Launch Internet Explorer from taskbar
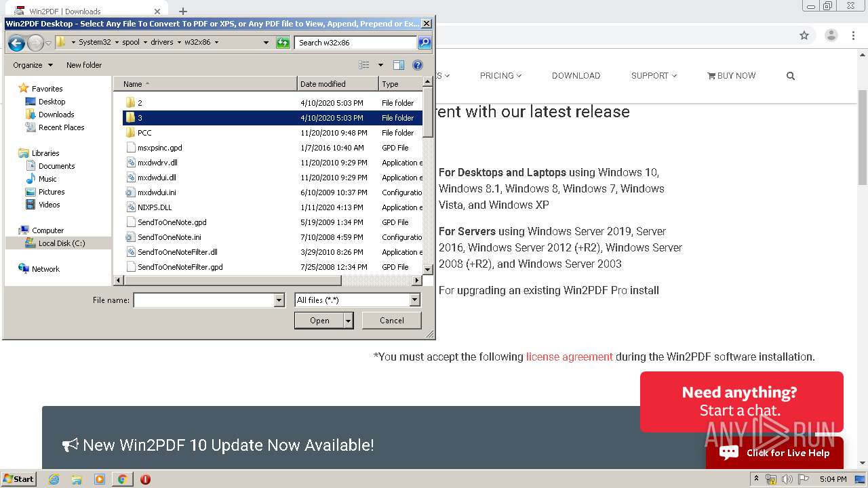This screenshot has width=868, height=488. pyautogui.click(x=54, y=479)
